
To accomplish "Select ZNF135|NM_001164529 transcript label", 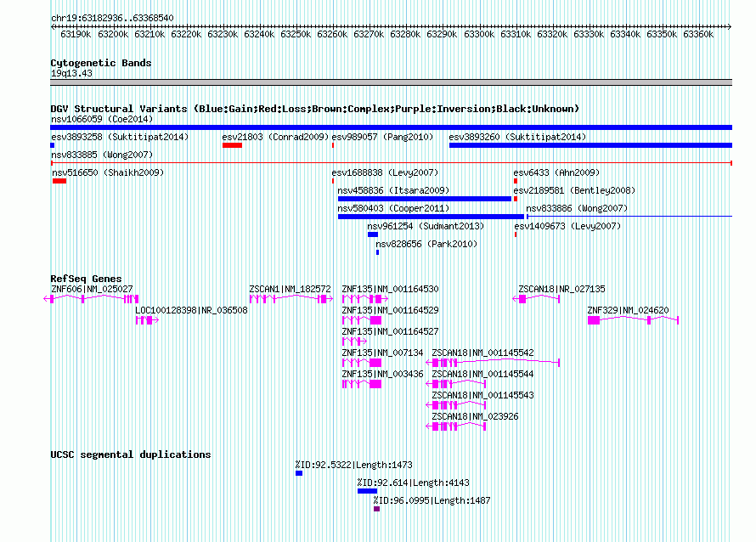I will pyautogui.click(x=390, y=310).
